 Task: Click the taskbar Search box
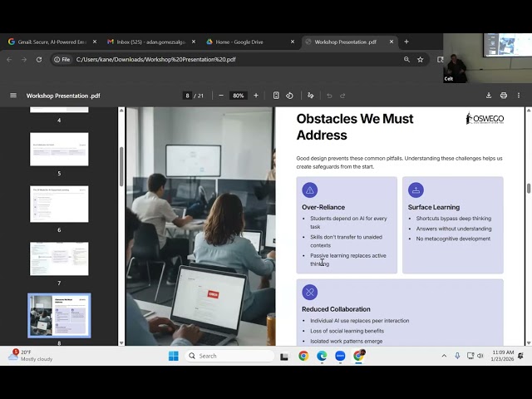(x=229, y=356)
